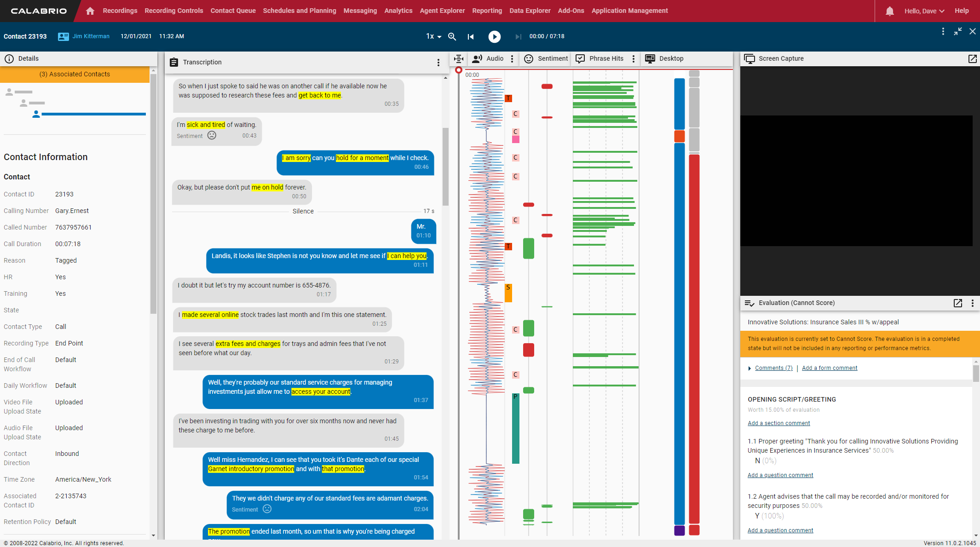This screenshot has height=547, width=980.
Task: Open the Hello, Dave user menu
Action: coord(924,11)
